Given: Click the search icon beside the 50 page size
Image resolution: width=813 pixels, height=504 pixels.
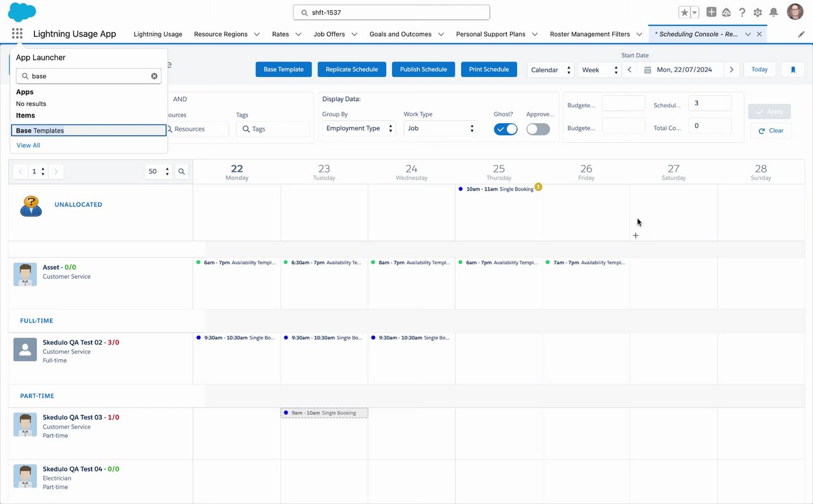Looking at the screenshot, I should pyautogui.click(x=182, y=171).
